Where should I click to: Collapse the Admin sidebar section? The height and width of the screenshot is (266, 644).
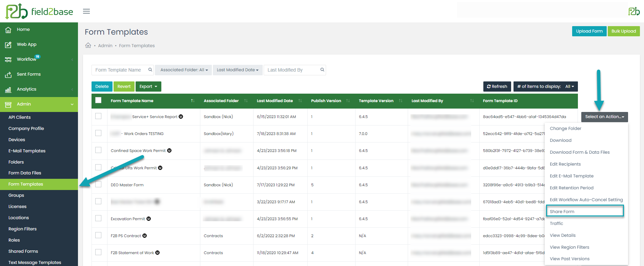click(x=72, y=104)
